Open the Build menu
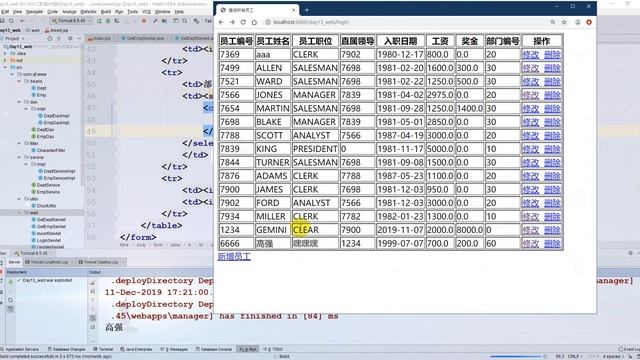The width and height of the screenshot is (640, 360). coord(106,12)
